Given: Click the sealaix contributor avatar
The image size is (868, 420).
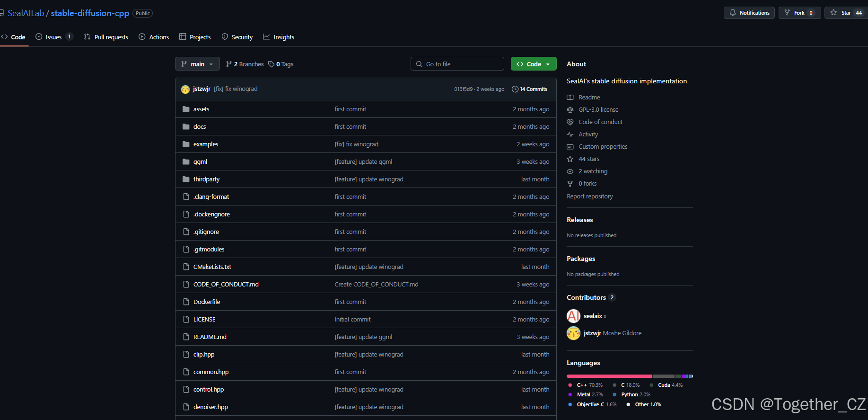Looking at the screenshot, I should coord(573,316).
